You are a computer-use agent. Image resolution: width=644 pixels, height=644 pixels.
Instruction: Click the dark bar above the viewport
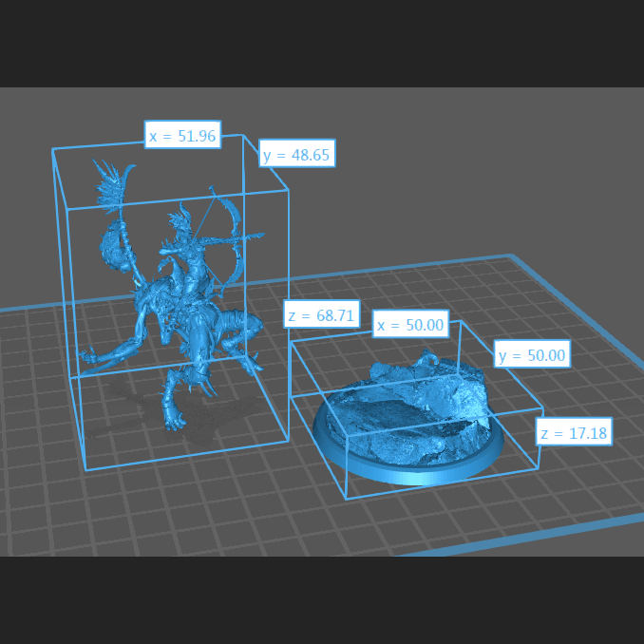[x=322, y=43]
